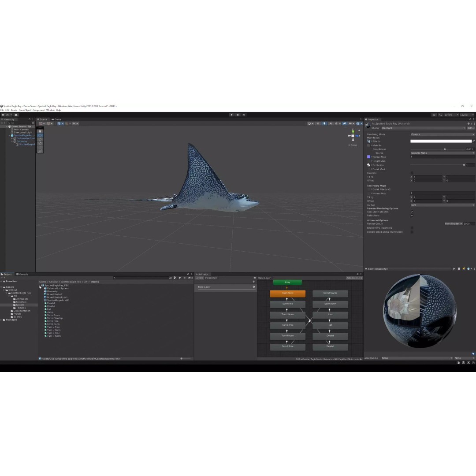This screenshot has width=476, height=476.
Task: Select the orange Swim Norm state node
Action: [x=287, y=293]
